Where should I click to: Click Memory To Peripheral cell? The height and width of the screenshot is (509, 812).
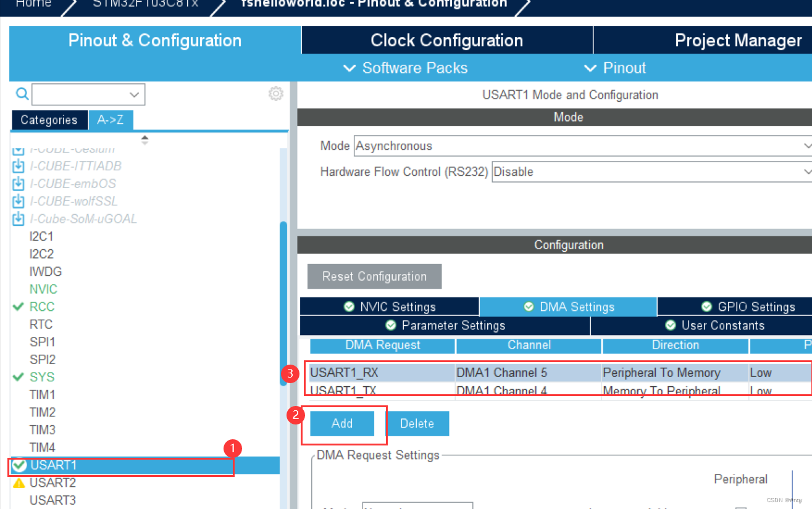click(x=675, y=391)
